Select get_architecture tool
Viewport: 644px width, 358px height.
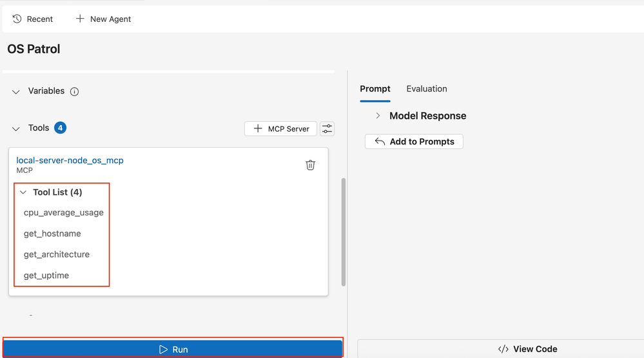(57, 254)
